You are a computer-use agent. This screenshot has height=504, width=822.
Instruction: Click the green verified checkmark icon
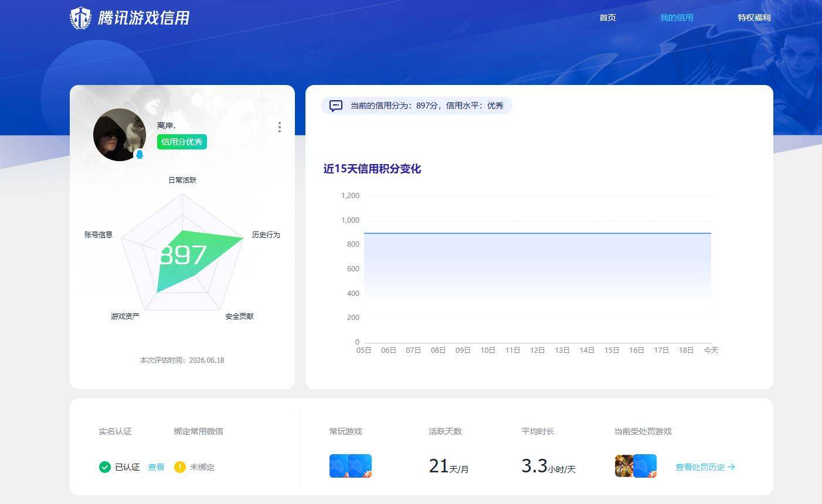105,467
